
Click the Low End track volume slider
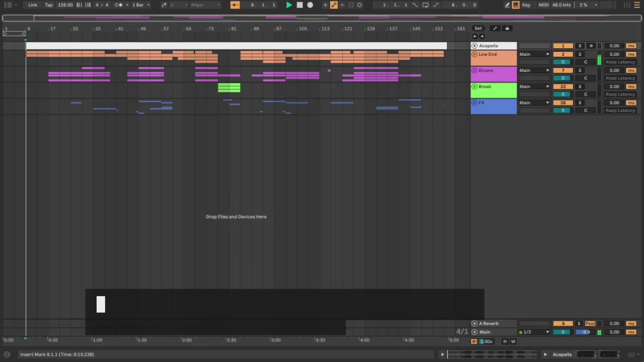click(563, 62)
